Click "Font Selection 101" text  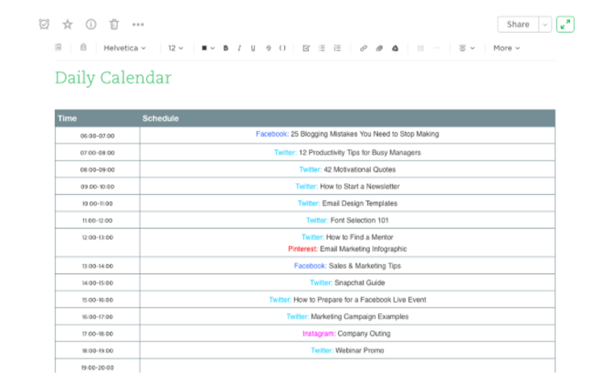pos(359,220)
